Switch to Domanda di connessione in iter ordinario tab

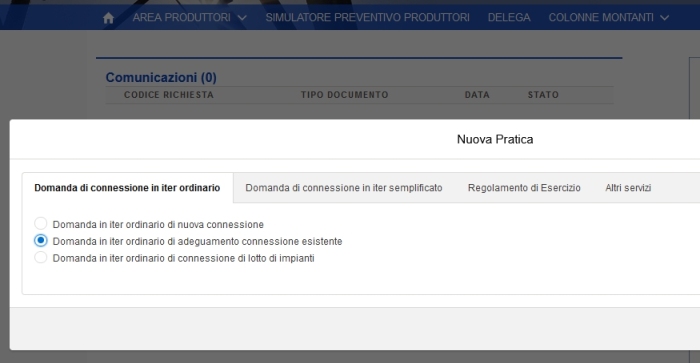click(x=127, y=188)
